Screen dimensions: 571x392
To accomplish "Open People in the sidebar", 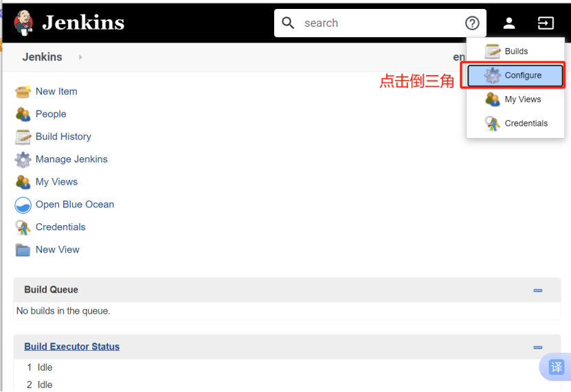I will pyautogui.click(x=51, y=114).
